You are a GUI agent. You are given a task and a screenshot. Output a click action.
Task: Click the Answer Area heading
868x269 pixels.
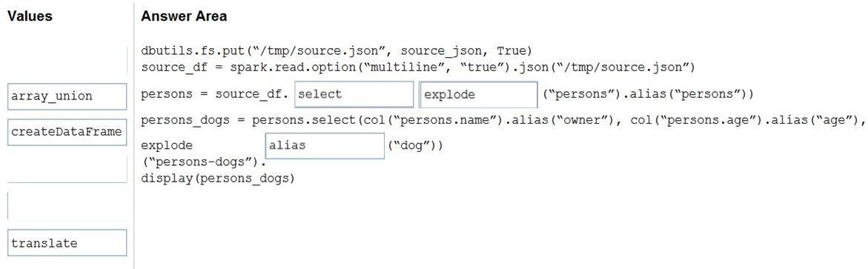pyautogui.click(x=184, y=16)
